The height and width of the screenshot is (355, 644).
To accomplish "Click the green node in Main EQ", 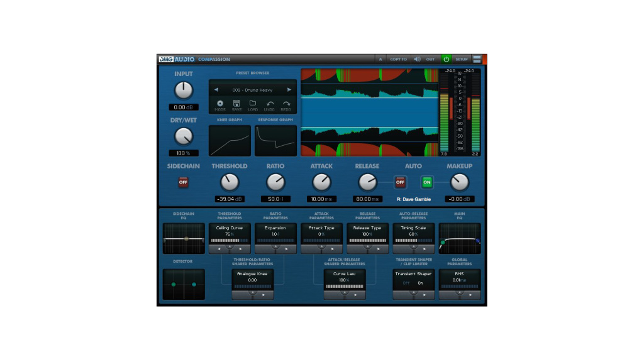I will [x=443, y=243].
